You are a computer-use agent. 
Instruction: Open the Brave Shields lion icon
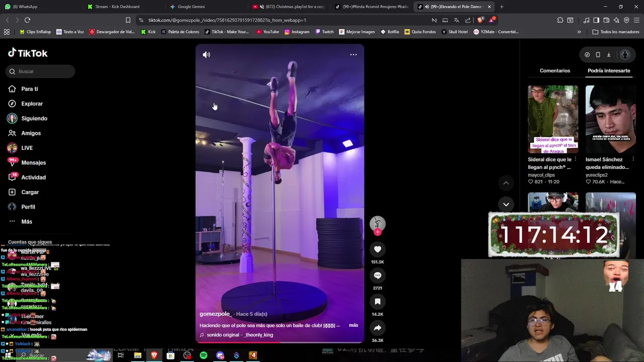[480, 20]
